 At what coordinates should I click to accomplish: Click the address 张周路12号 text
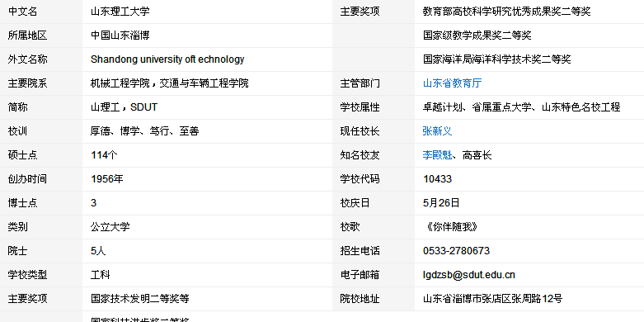point(537,299)
